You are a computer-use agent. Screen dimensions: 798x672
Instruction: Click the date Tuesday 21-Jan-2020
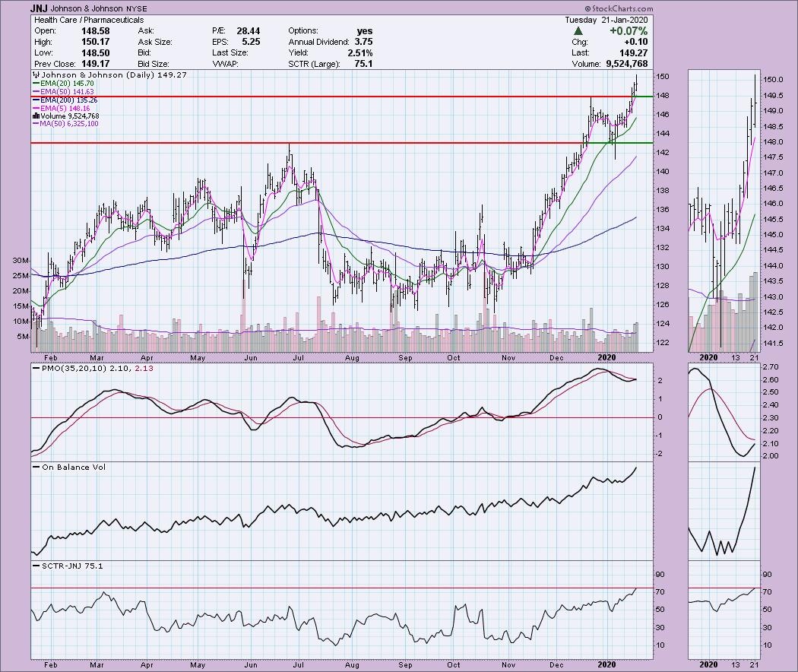tap(606, 20)
